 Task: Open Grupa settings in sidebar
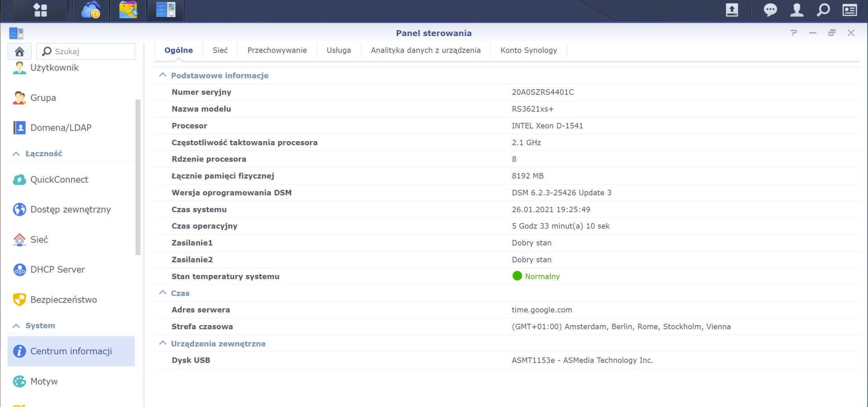click(43, 98)
